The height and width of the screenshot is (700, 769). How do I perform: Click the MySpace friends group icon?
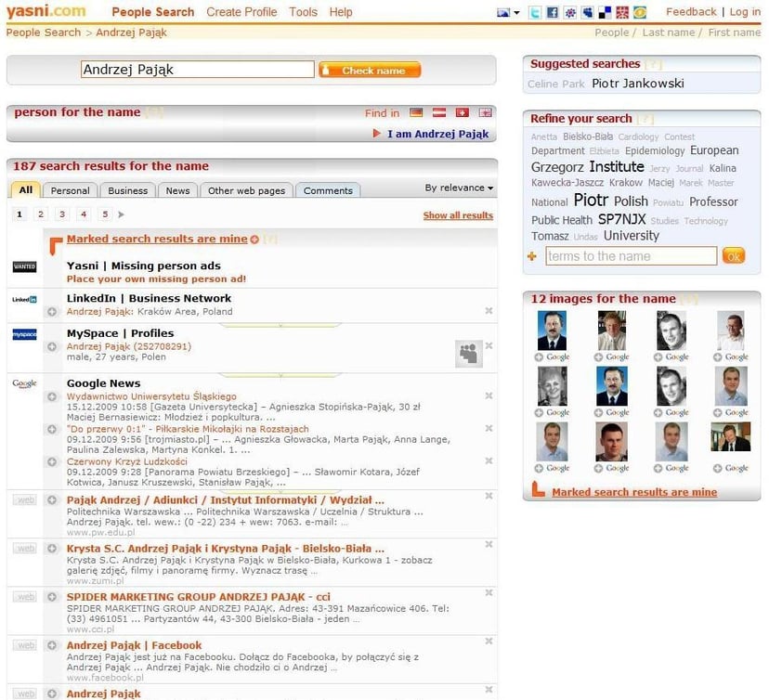click(x=468, y=353)
